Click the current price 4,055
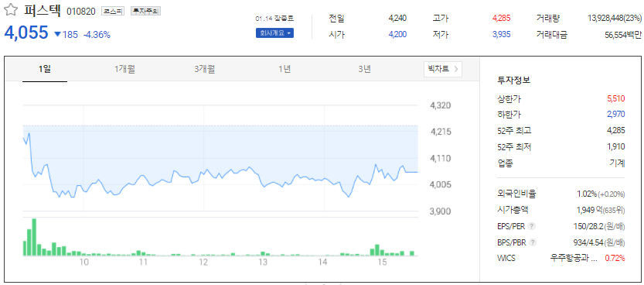This screenshot has width=644, height=285. tap(26, 33)
